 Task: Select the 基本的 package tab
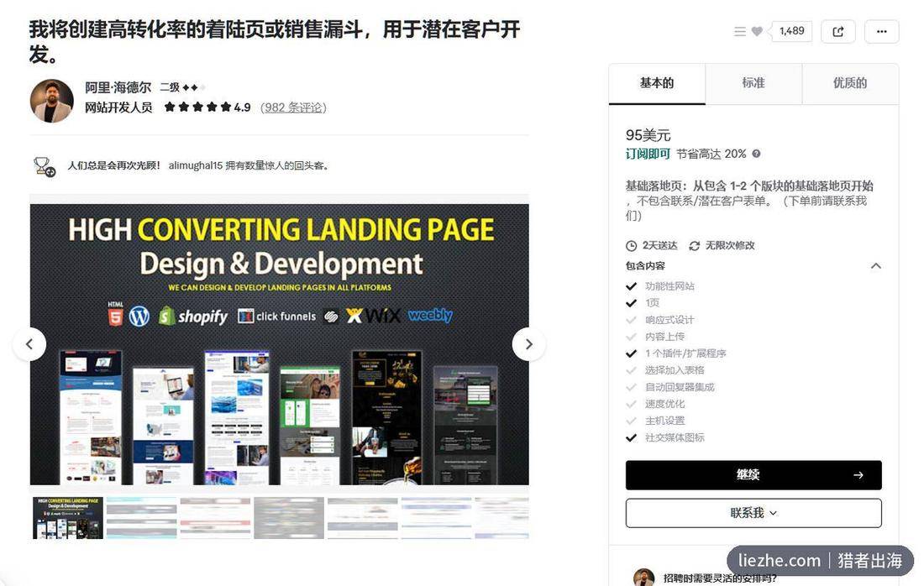pyautogui.click(x=657, y=84)
